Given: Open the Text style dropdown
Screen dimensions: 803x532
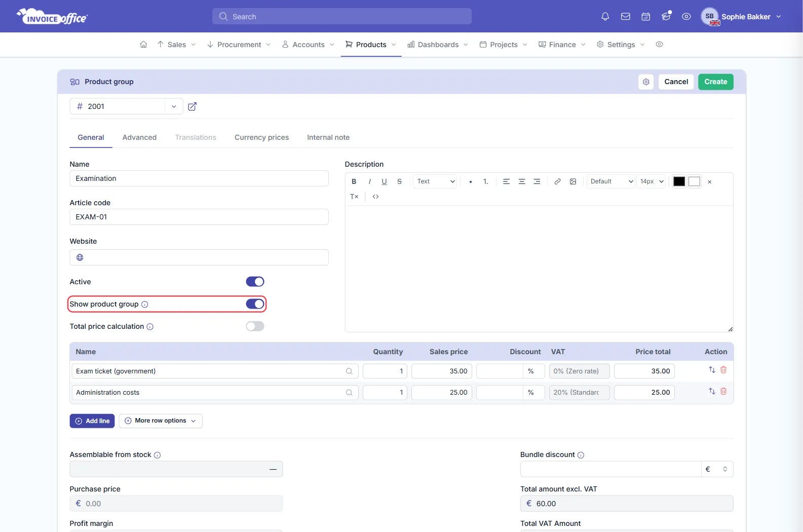Looking at the screenshot, I should click(436, 181).
